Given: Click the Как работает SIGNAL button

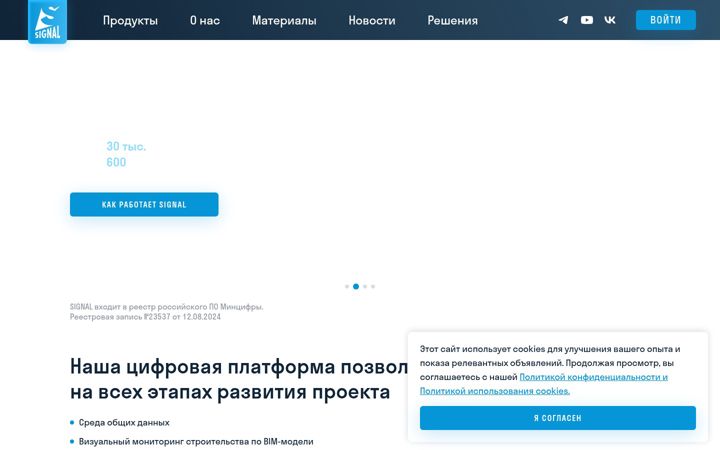Looking at the screenshot, I should tap(144, 204).
